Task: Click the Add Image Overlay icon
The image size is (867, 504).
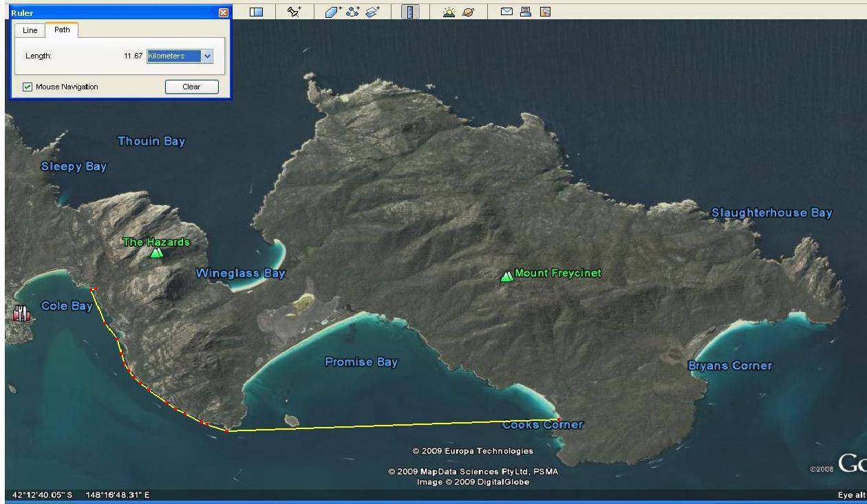Action: (x=372, y=12)
